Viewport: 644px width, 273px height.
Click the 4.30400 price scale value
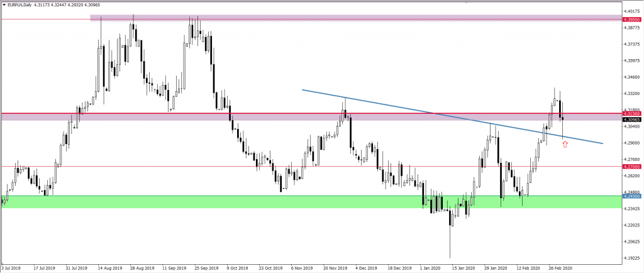(x=633, y=126)
